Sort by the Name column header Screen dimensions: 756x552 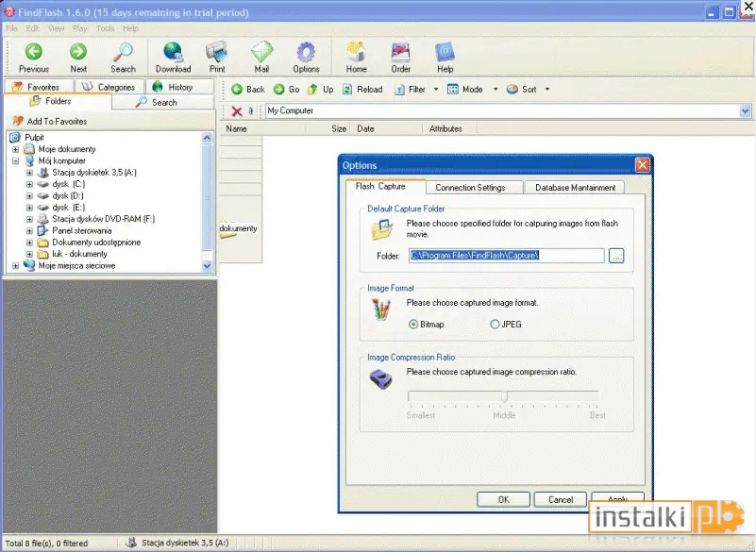262,128
